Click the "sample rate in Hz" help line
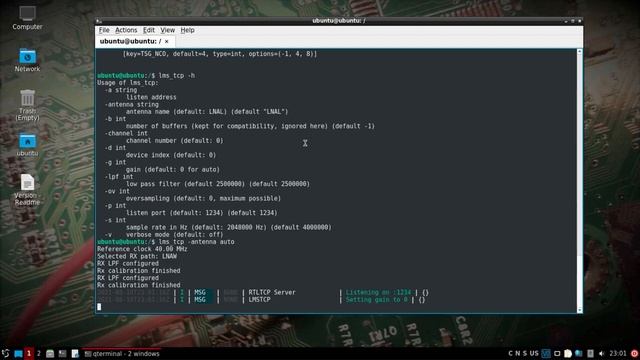The image size is (640, 360). [x=229, y=227]
